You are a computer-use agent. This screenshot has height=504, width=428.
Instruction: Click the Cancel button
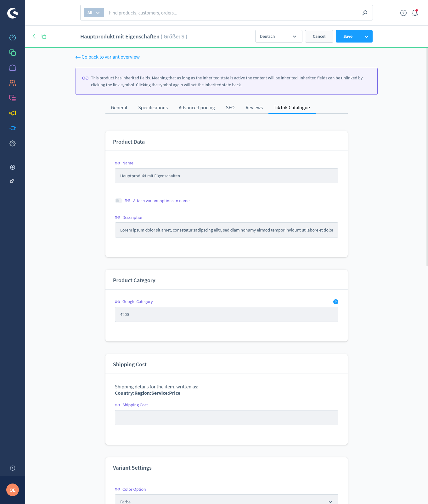319,36
